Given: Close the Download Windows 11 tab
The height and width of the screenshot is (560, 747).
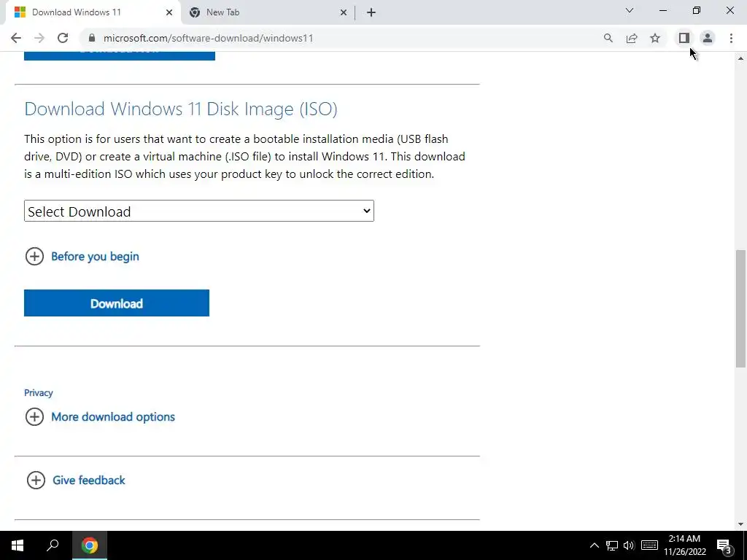Looking at the screenshot, I should tap(169, 12).
